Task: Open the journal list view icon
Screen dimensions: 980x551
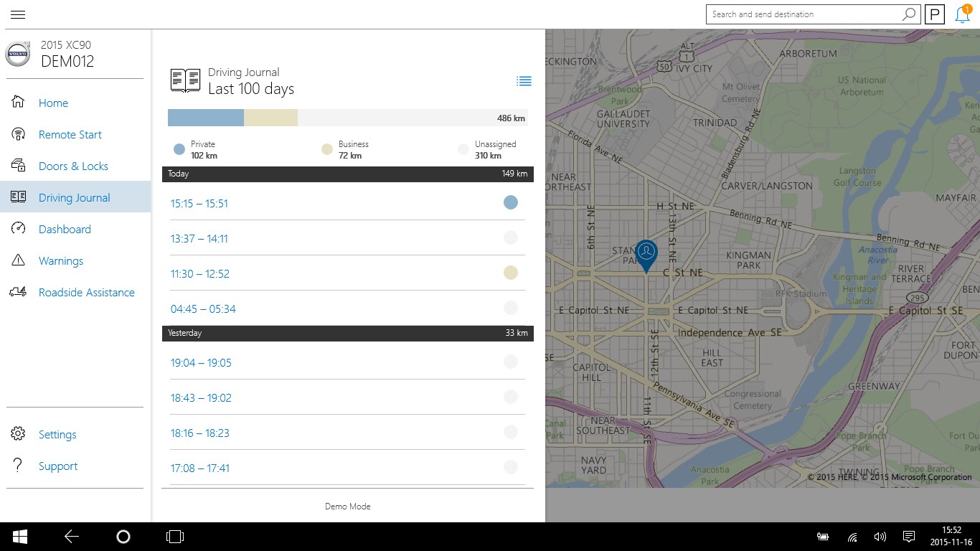Action: [x=524, y=81]
